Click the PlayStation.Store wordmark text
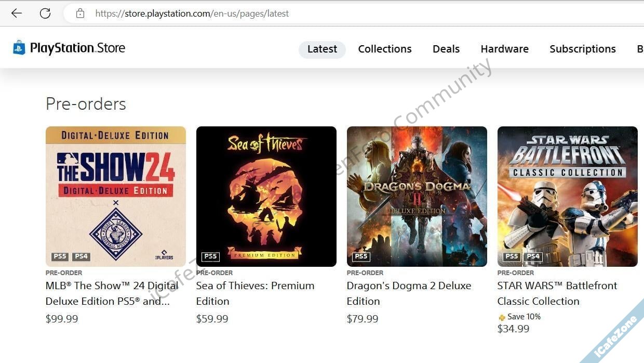 [78, 48]
